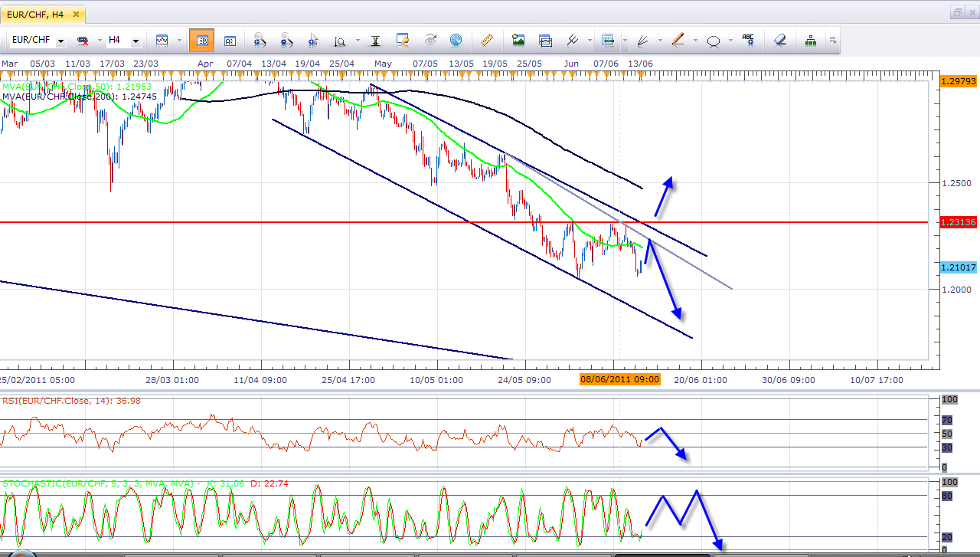980x557 pixels.
Task: Click the MVA 200 indicator label
Action: (x=80, y=97)
